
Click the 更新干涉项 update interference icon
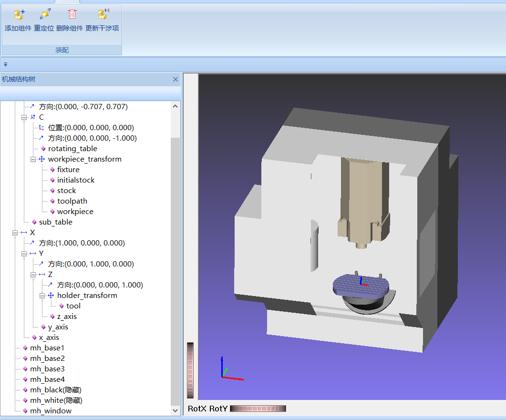(x=103, y=15)
